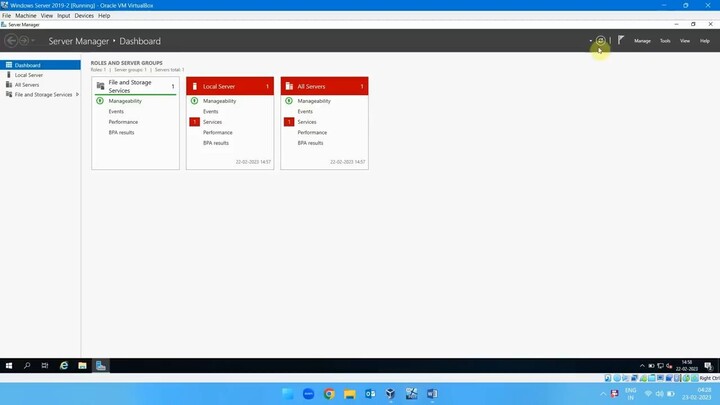Open VirtualBox Input menu
The width and height of the screenshot is (720, 405).
(63, 16)
